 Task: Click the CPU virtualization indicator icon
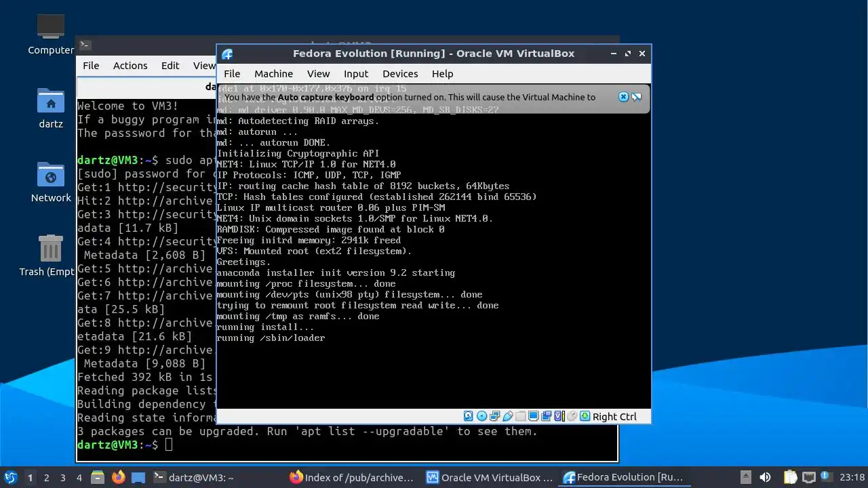559,416
